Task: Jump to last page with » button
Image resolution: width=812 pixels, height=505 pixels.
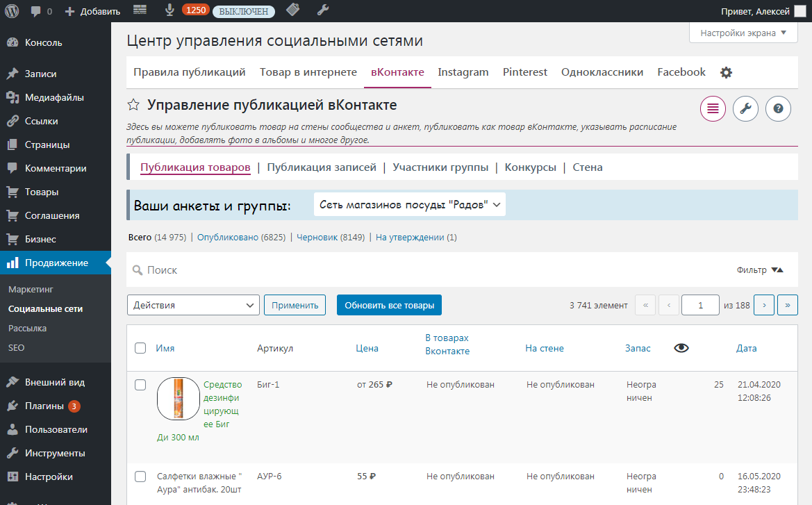Action: click(x=788, y=305)
